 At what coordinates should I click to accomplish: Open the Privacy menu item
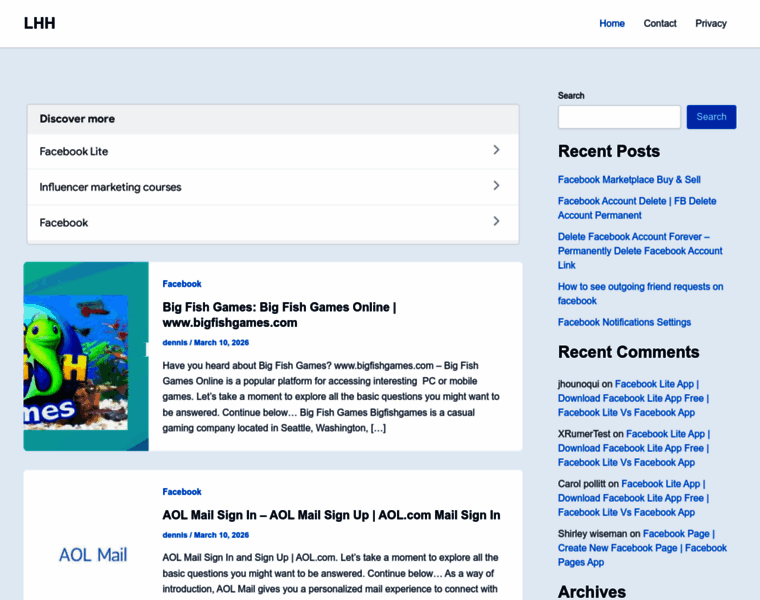[x=711, y=23]
